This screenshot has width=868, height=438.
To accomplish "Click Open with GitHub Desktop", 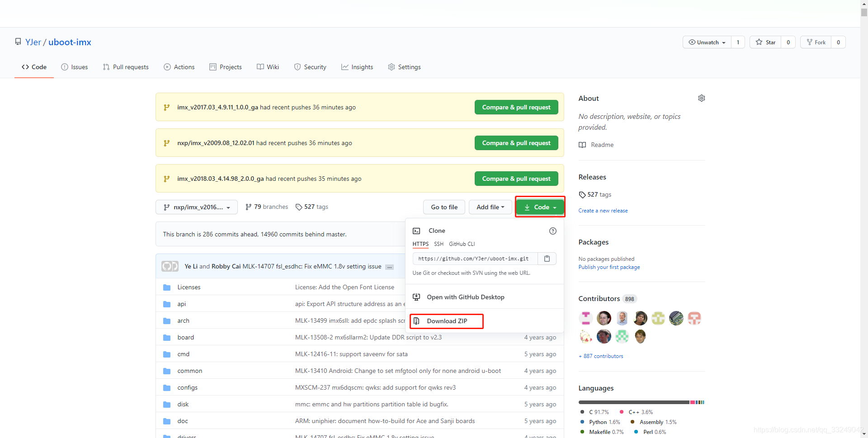I will 465,297.
